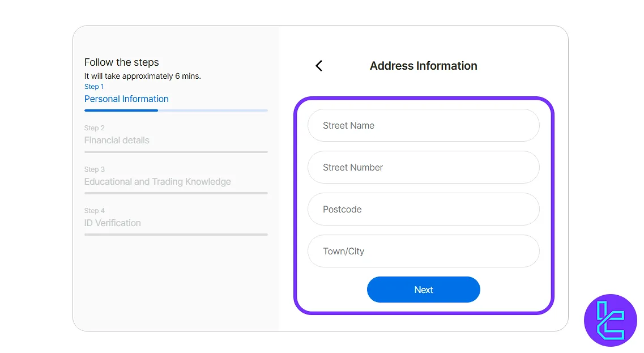Click the small Step 1 label
The image size is (644, 353).
tap(94, 87)
